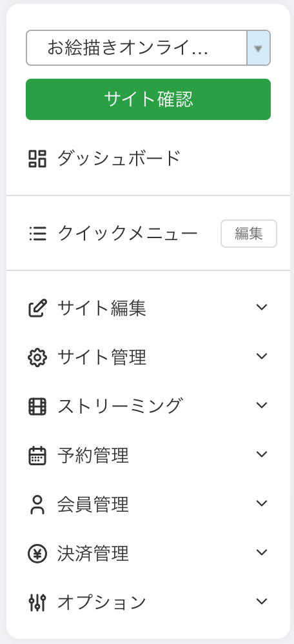The height and width of the screenshot is (644, 294).
Task: Click the calendar icon for 予約管理
Action: click(x=37, y=455)
